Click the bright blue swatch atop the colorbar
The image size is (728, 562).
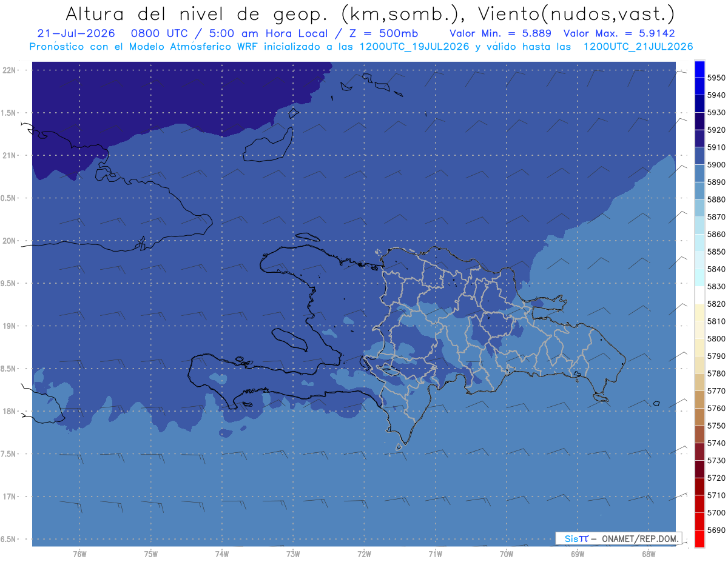(x=699, y=69)
